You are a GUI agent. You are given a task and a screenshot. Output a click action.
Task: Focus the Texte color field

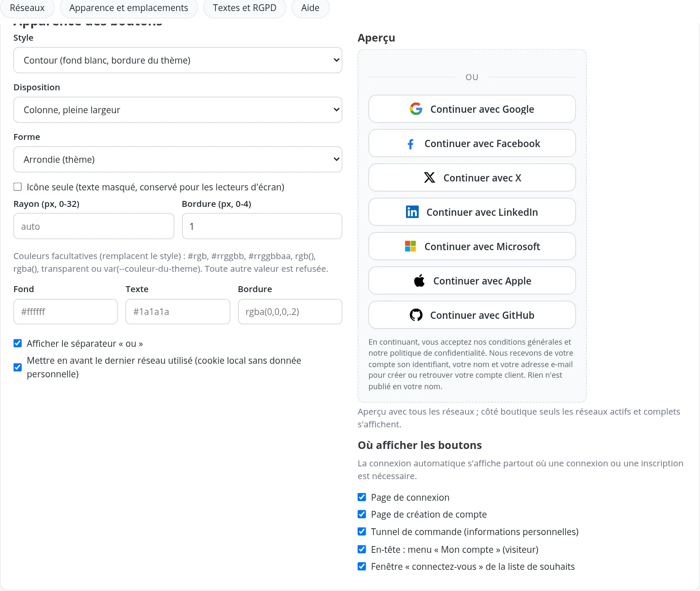[178, 312]
